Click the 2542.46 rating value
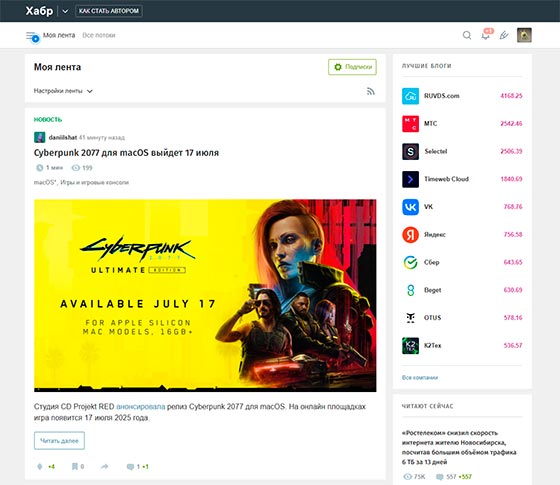 coord(511,124)
